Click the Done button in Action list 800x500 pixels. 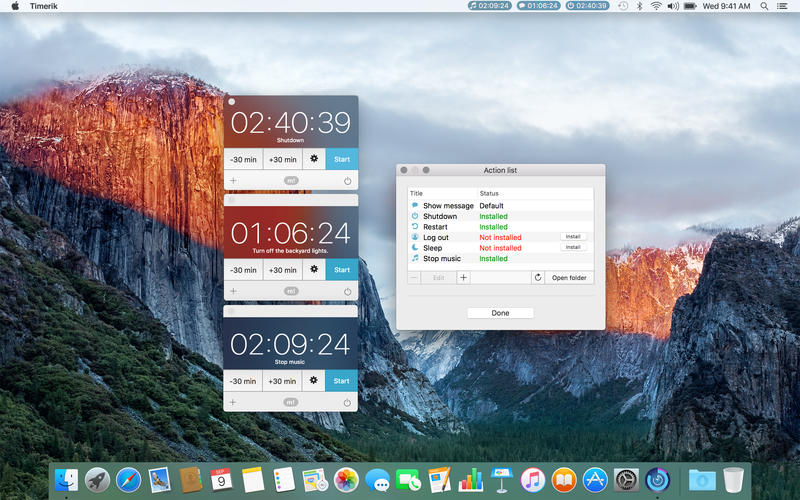coord(500,313)
